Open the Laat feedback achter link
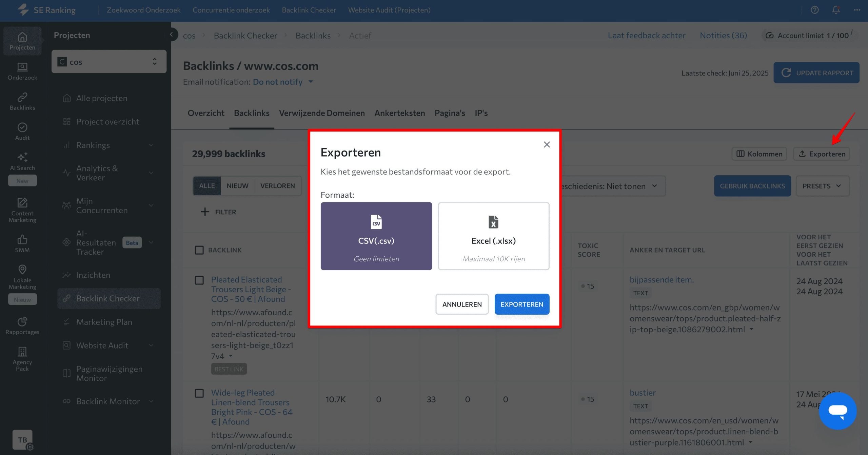The height and width of the screenshot is (455, 868). pos(646,35)
